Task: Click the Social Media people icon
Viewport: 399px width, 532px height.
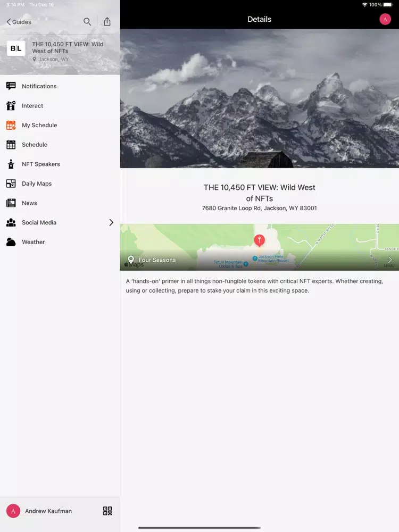Action: [x=11, y=222]
